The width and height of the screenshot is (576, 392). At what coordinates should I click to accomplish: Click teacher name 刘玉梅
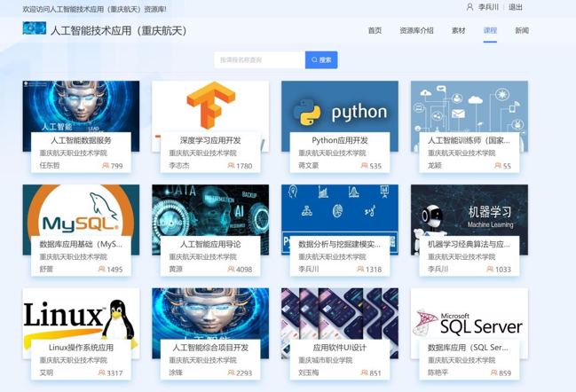click(309, 372)
